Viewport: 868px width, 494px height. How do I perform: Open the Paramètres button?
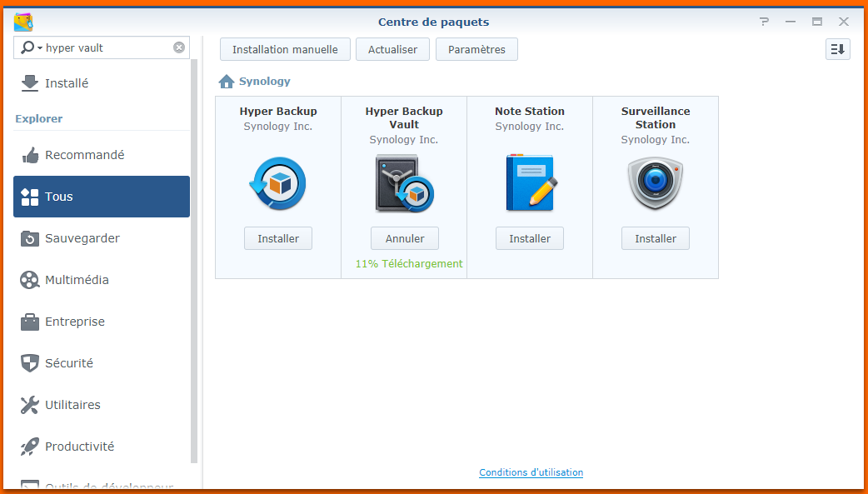pyautogui.click(x=476, y=49)
